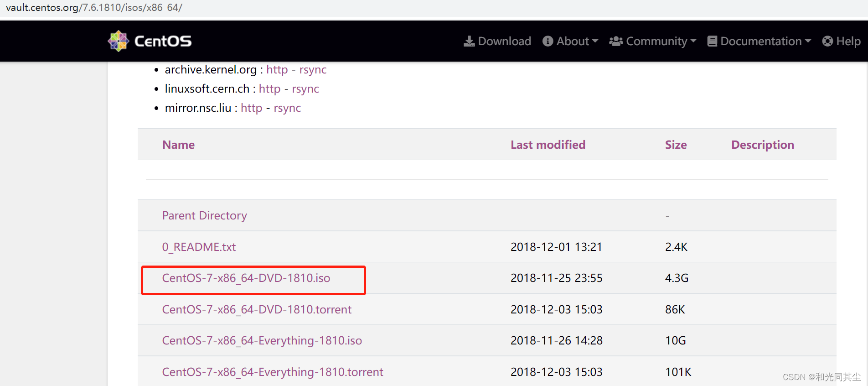Open the Community menu label
868x386 pixels.
pyautogui.click(x=656, y=42)
